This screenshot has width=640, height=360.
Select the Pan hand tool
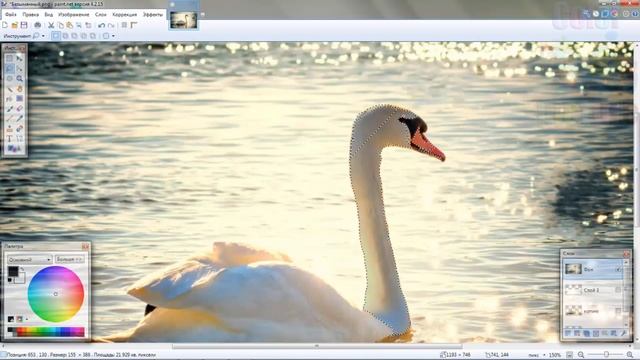[19, 89]
